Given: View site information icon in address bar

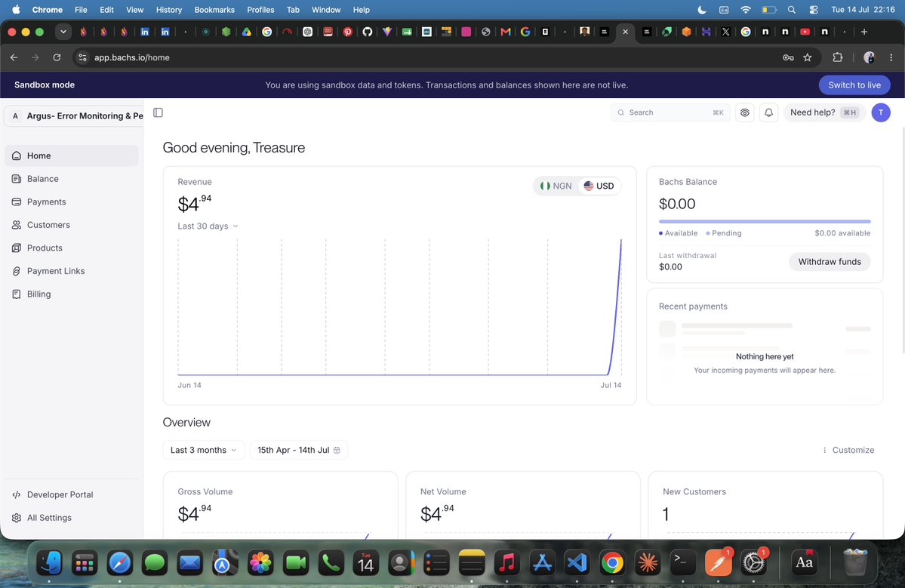Looking at the screenshot, I should pos(82,57).
